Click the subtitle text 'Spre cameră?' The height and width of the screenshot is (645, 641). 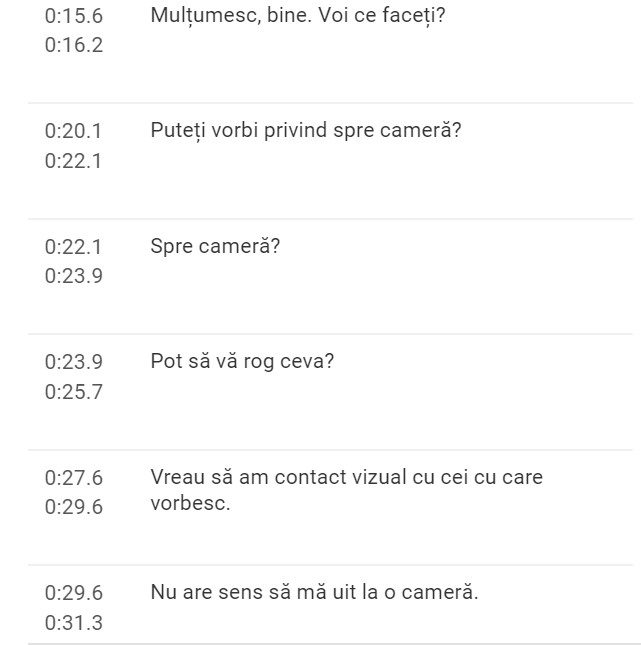215,246
